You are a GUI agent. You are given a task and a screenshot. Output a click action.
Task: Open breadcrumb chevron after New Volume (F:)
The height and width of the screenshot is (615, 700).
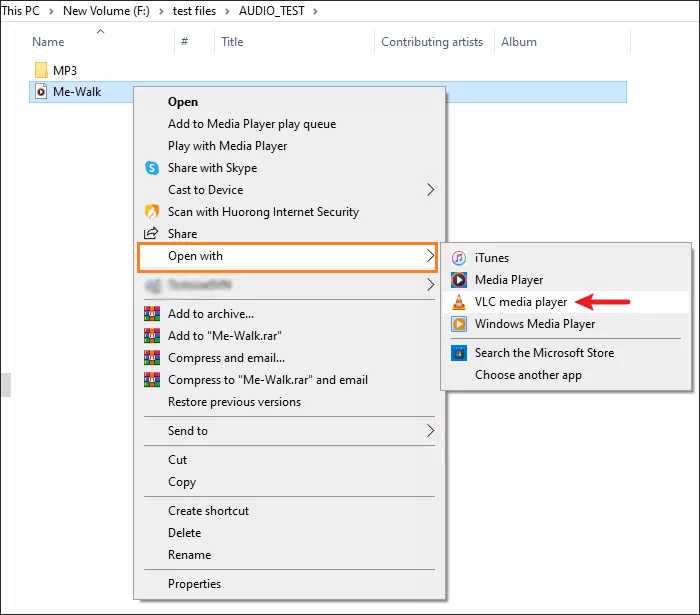[x=161, y=11]
